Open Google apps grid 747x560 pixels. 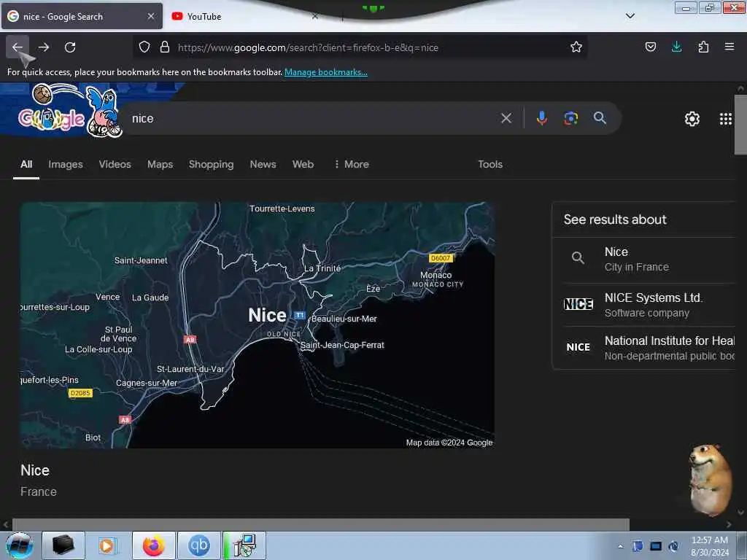(x=726, y=119)
